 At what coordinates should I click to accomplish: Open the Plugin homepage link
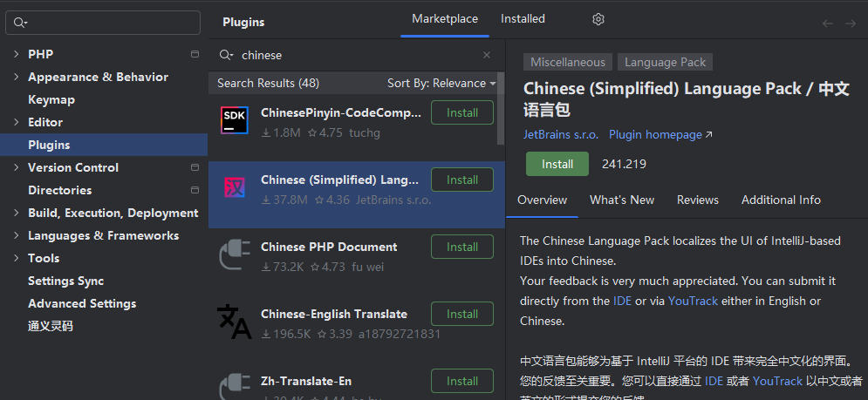pos(660,134)
